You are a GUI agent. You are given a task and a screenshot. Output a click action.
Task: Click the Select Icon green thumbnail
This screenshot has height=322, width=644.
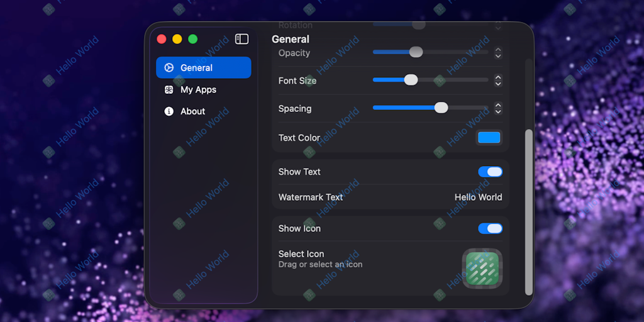(482, 269)
